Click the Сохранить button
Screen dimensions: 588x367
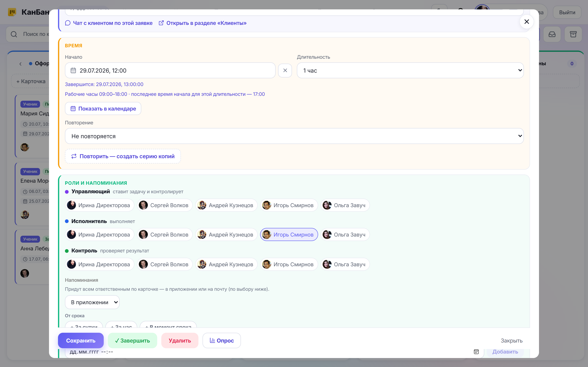tap(81, 340)
